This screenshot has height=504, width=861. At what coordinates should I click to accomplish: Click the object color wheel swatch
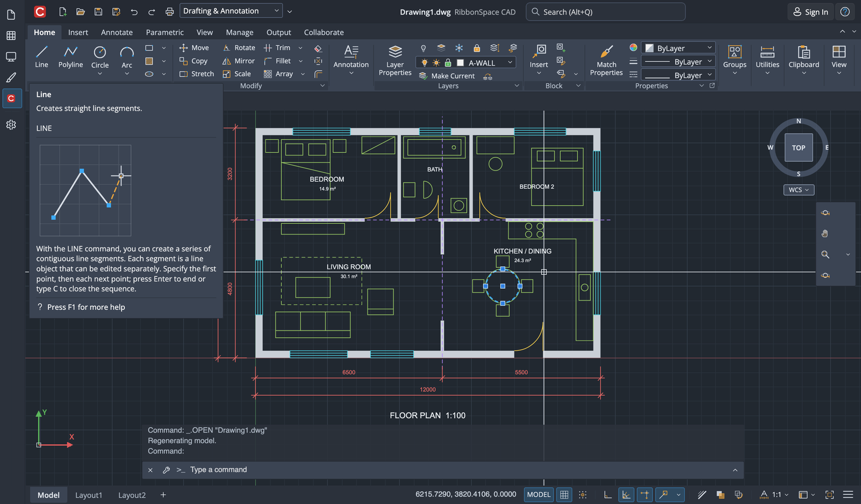[x=633, y=48]
